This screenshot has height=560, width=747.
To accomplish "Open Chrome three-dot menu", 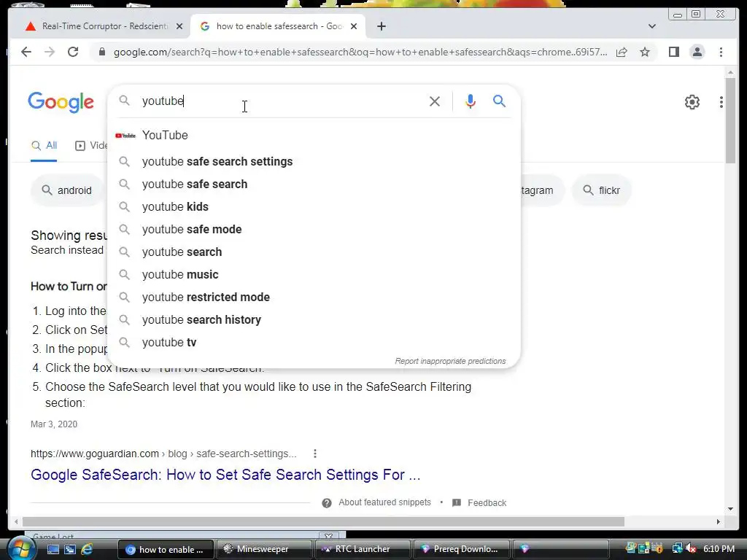I will click(721, 52).
